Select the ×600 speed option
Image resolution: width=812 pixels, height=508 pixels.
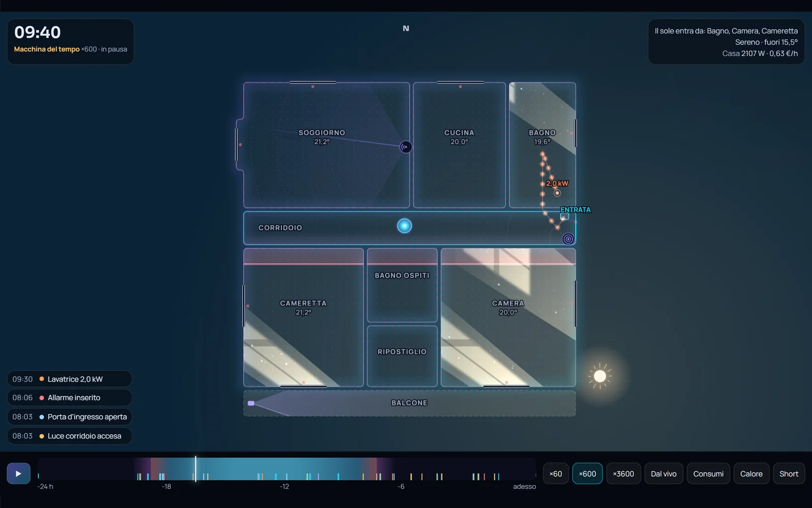click(x=587, y=473)
